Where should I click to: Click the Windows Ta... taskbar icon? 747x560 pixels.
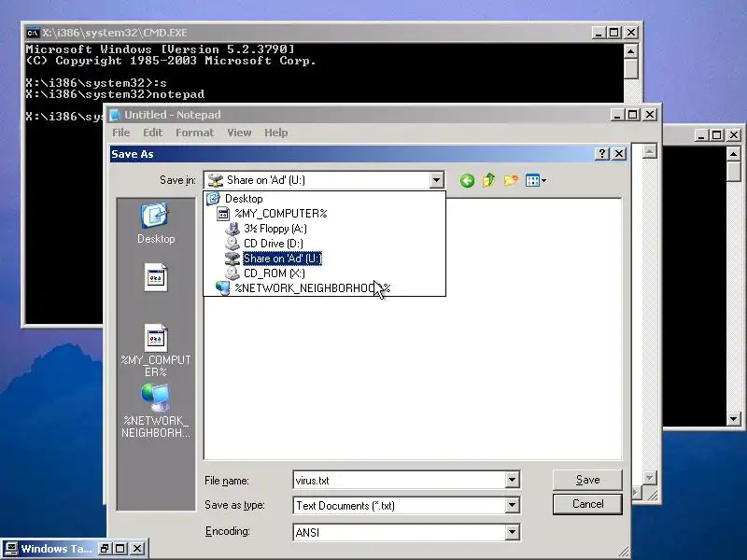(x=10, y=549)
